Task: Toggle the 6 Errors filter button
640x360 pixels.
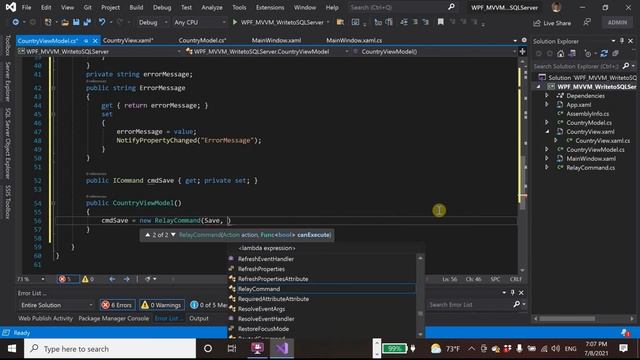Action: click(118, 305)
